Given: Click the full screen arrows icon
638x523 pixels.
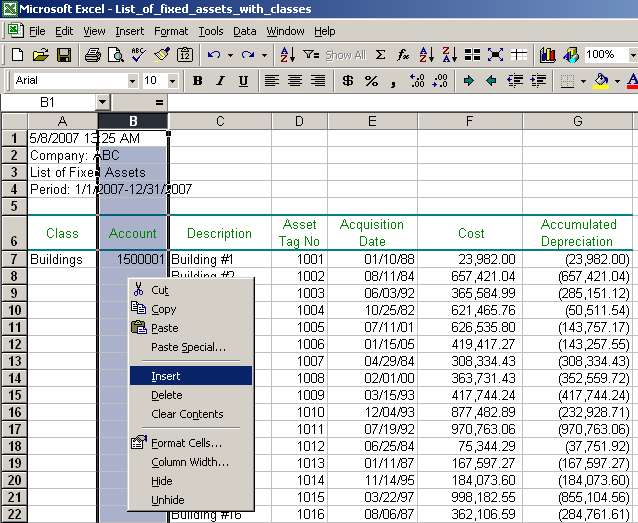Looking at the screenshot, I should [495, 55].
